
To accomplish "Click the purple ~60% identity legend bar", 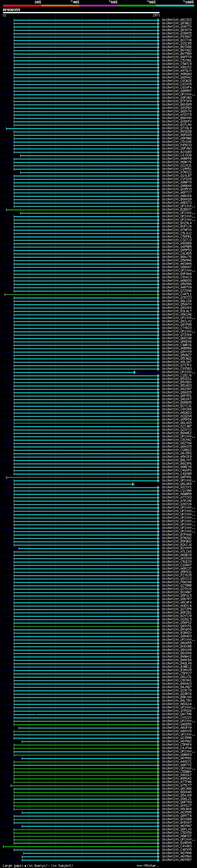I will coord(98,6).
